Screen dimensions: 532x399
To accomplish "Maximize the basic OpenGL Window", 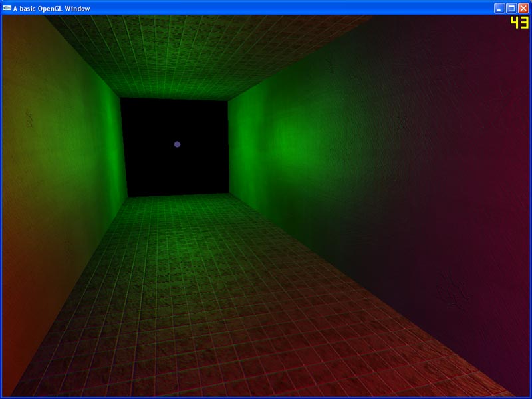I will click(x=511, y=8).
